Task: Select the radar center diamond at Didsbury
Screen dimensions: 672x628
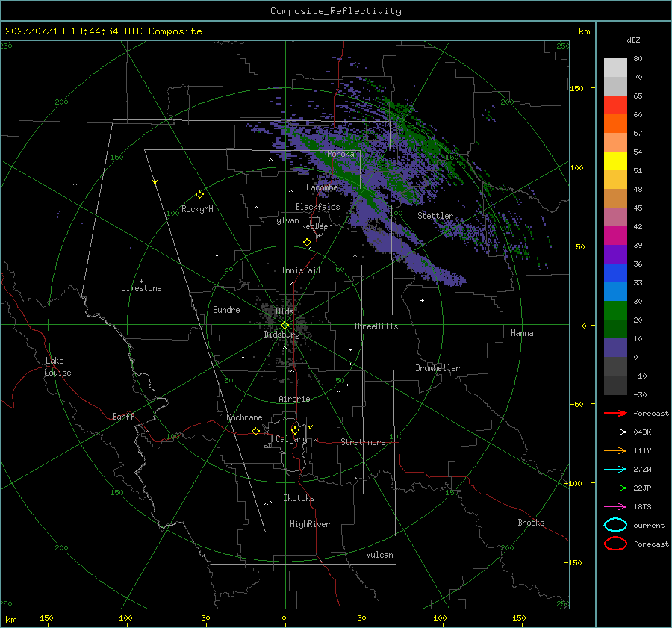Action: click(284, 326)
